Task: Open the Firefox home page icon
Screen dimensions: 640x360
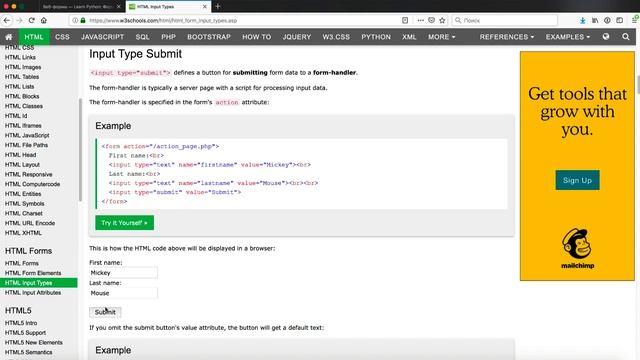Action: pyautogui.click(x=44, y=20)
